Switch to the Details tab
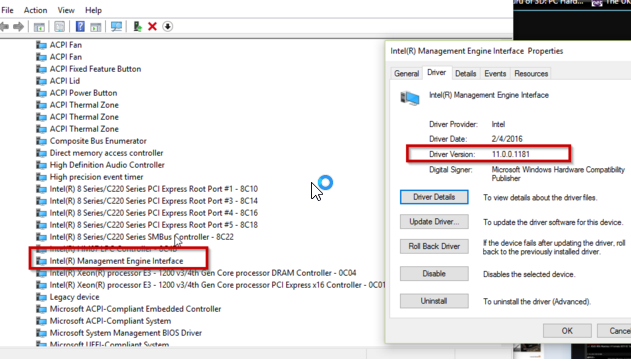 [x=466, y=74]
